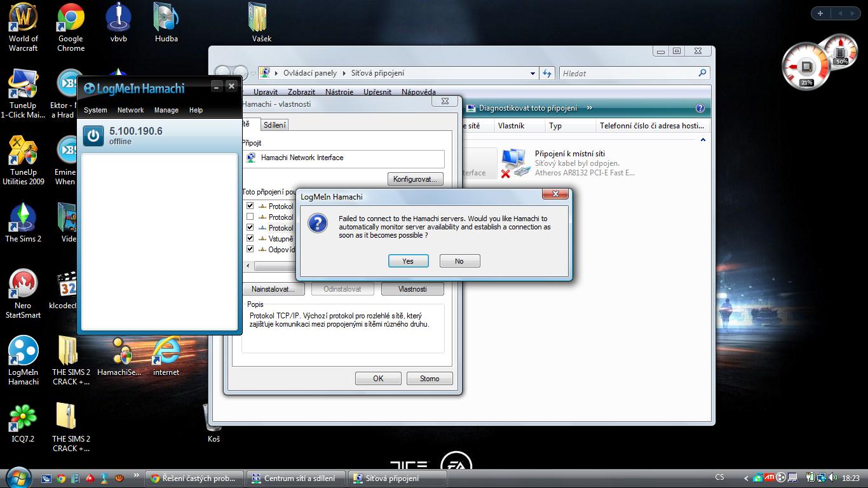Click the CS language indicator

coord(719,477)
